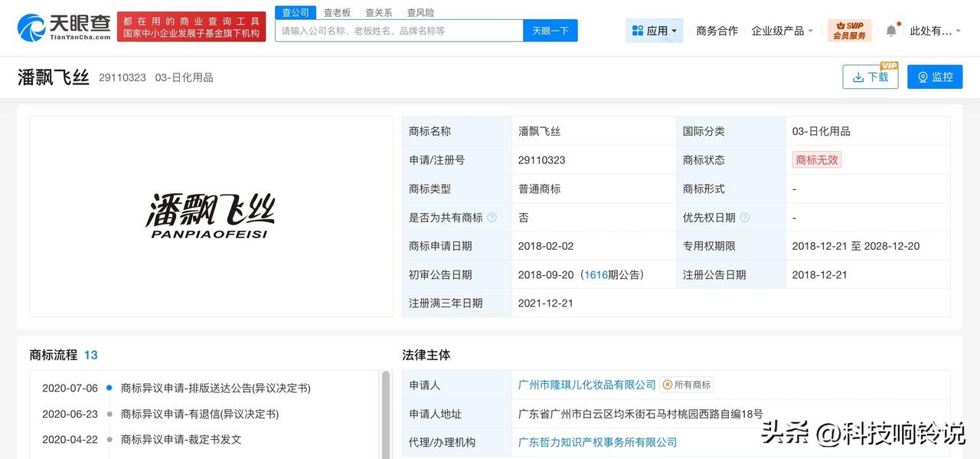Open the 此处有... user menu

click(936, 31)
